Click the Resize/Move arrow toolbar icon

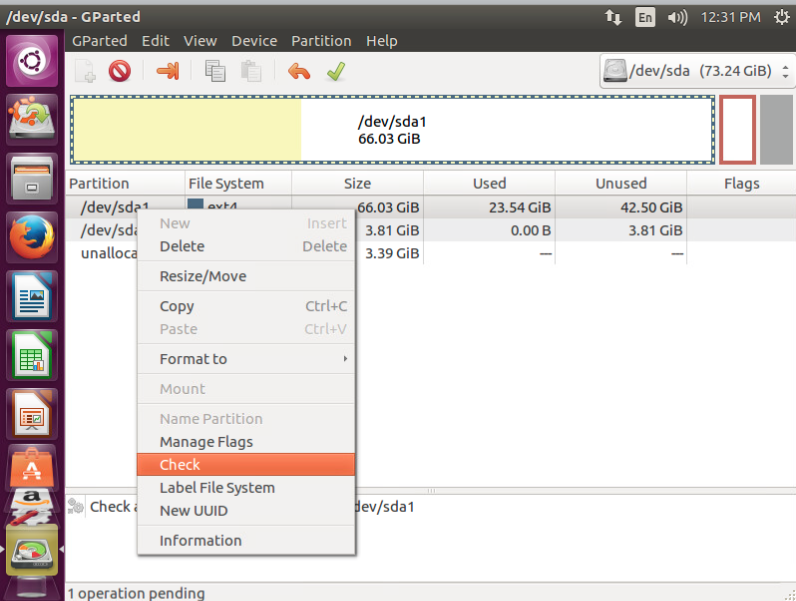click(x=168, y=71)
